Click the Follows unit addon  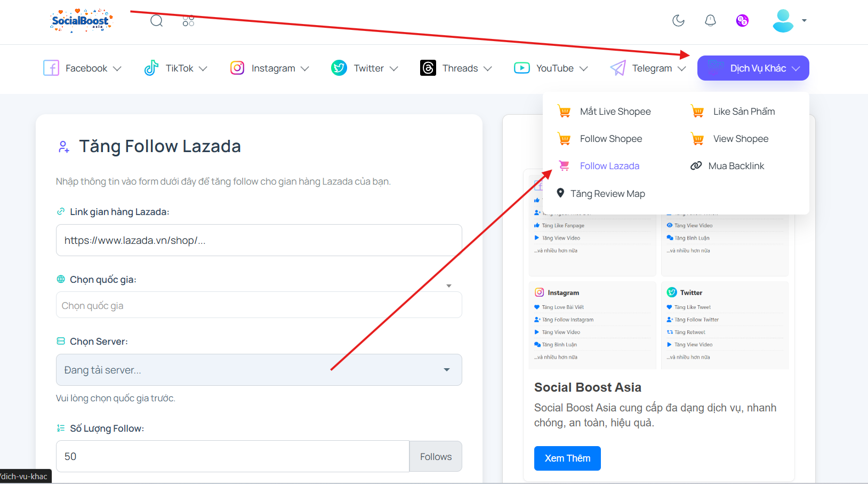436,456
